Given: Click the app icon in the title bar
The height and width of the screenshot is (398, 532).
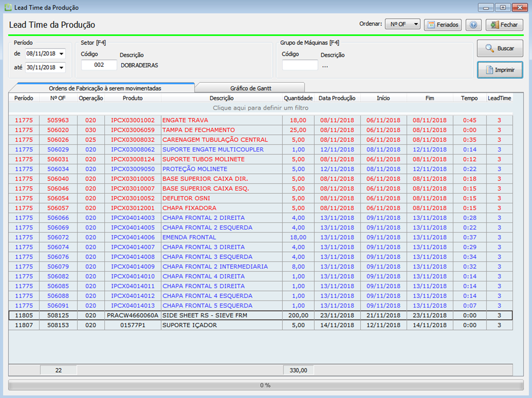Looking at the screenshot, I should pos(8,8).
